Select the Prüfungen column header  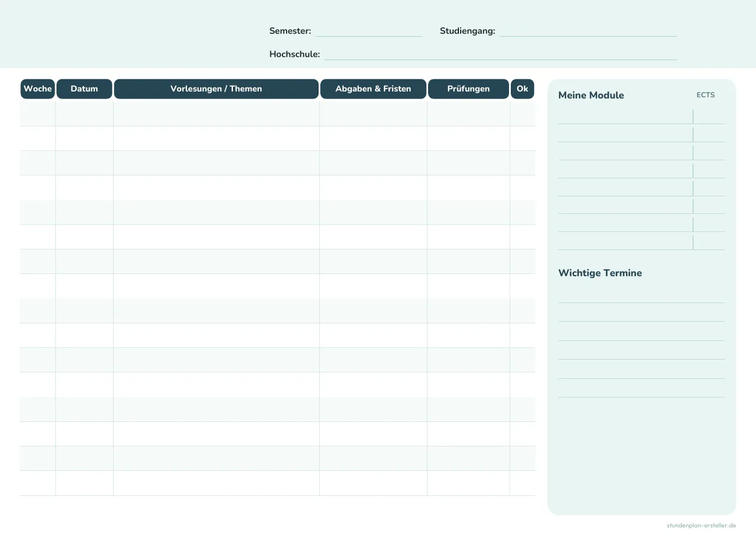468,89
